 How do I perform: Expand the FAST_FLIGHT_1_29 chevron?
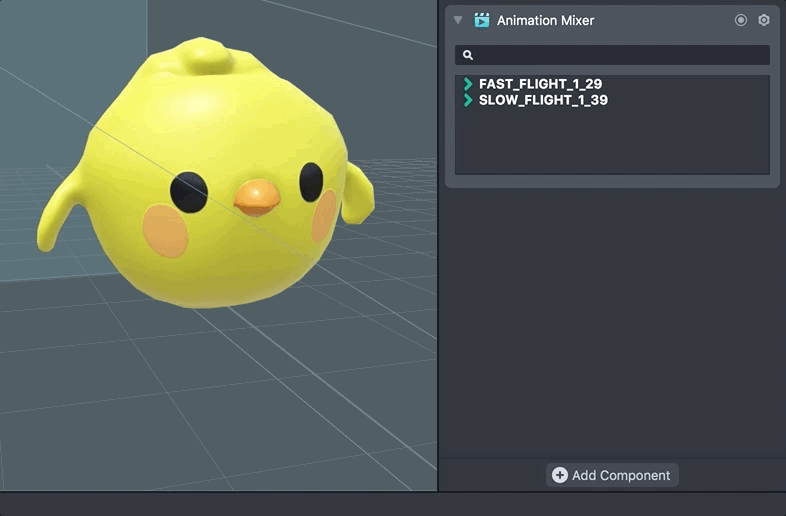468,84
